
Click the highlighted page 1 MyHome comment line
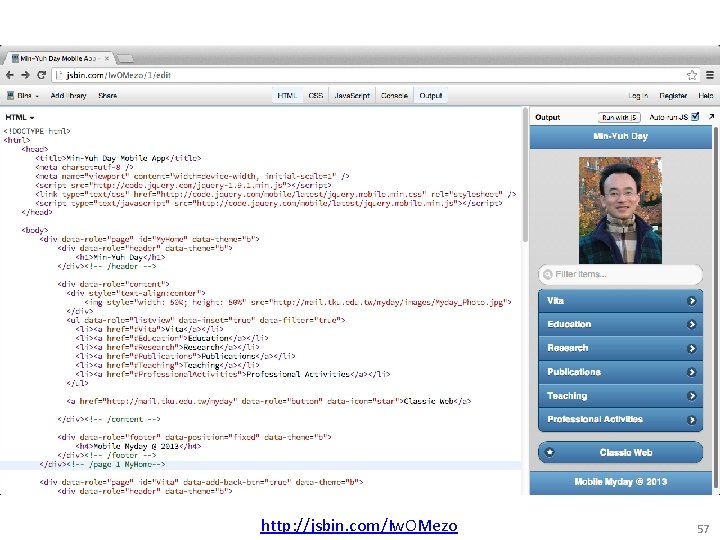coord(102,464)
